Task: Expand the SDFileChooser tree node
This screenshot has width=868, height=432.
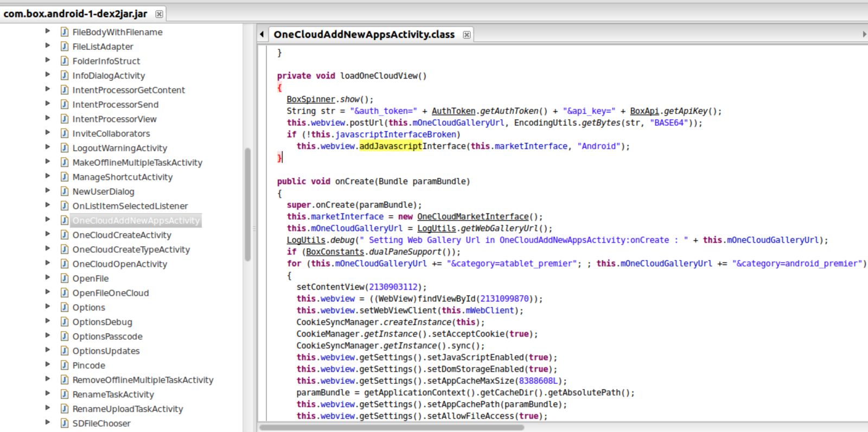Action: [x=48, y=422]
